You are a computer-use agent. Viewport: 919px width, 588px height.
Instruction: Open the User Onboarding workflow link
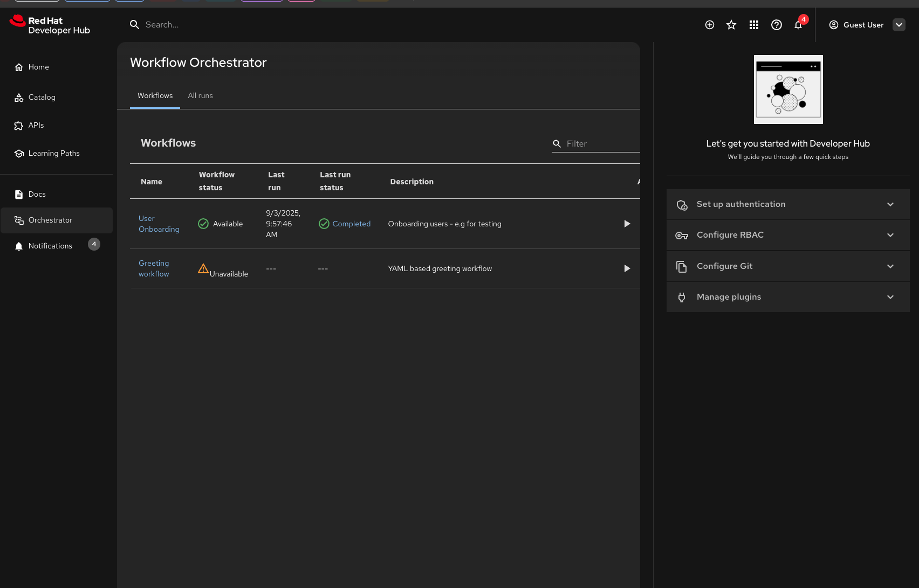coord(159,224)
